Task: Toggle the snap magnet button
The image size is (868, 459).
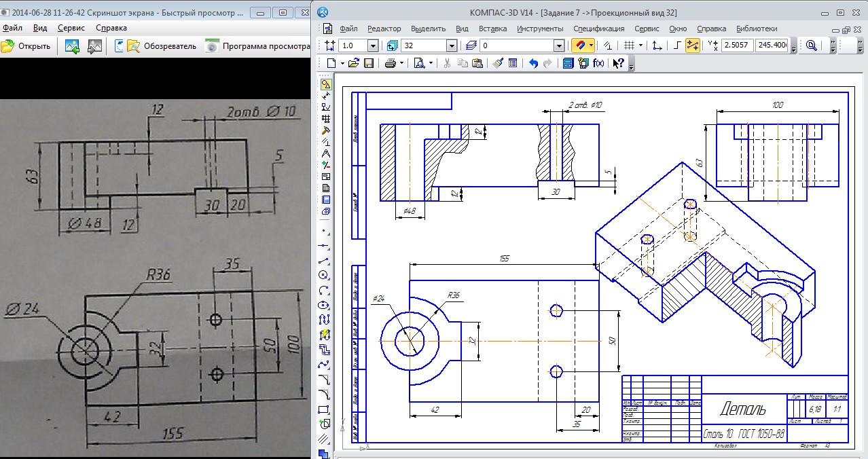Action: click(579, 45)
